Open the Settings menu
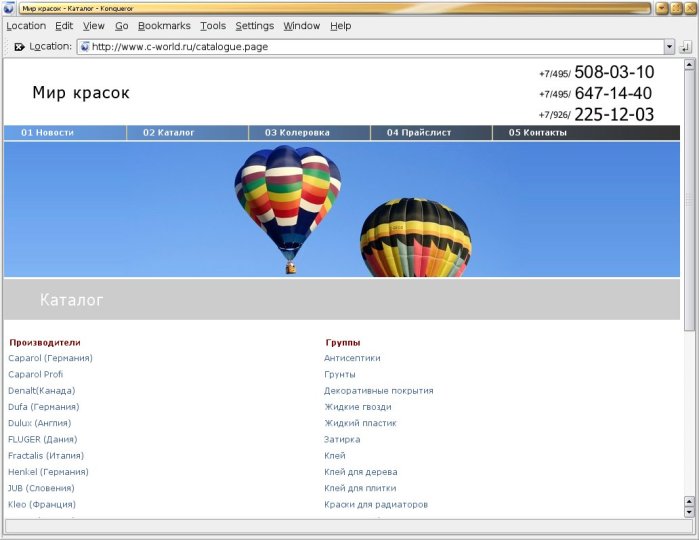 (x=255, y=26)
